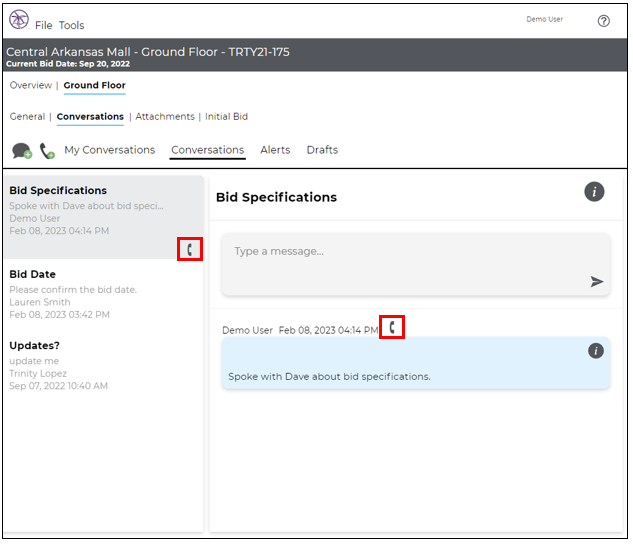Select the Bid Specifications conversation in list
Viewport: 633px width, 544px height.
click(104, 217)
